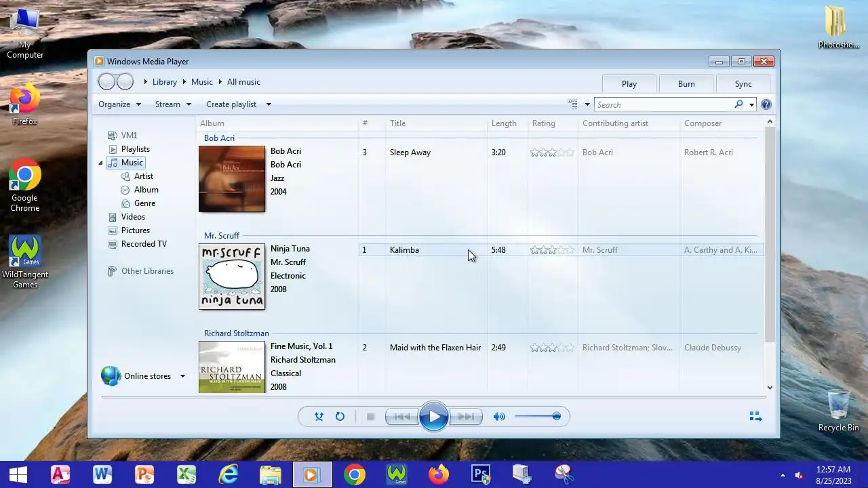Screen dimensions: 868x488
Task: Skip to the previous track
Action: 401,416
